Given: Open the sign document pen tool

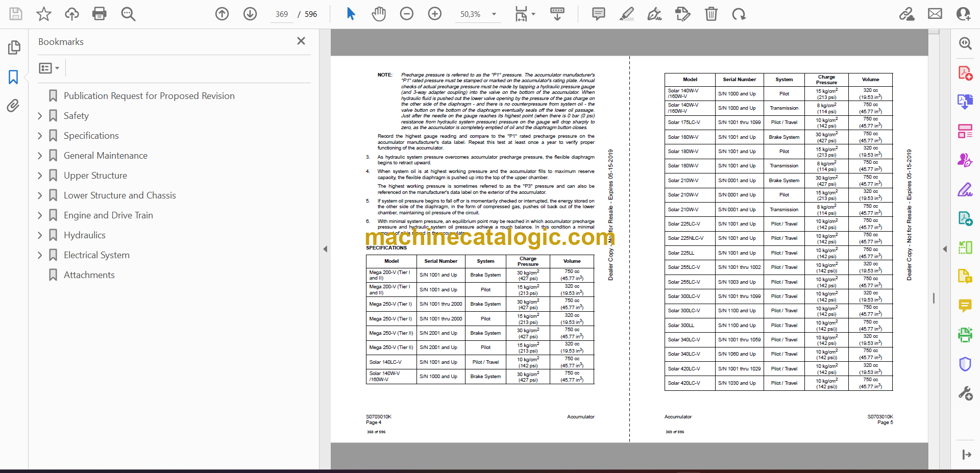Looking at the screenshot, I should point(654,14).
